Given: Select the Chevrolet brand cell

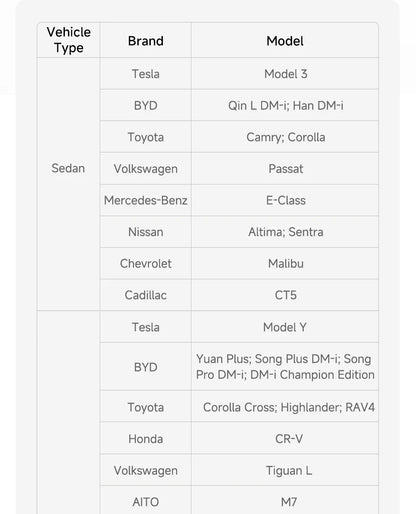Looking at the screenshot, I should coord(146,263).
